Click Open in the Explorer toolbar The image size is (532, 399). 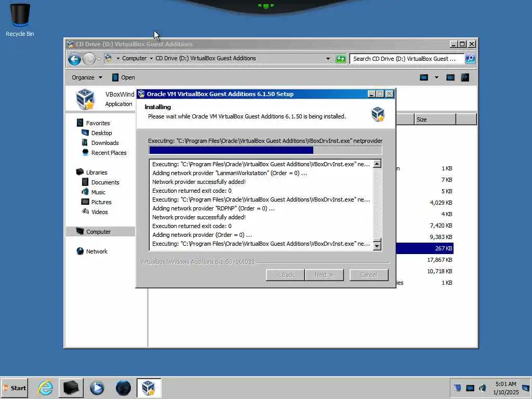124,77
